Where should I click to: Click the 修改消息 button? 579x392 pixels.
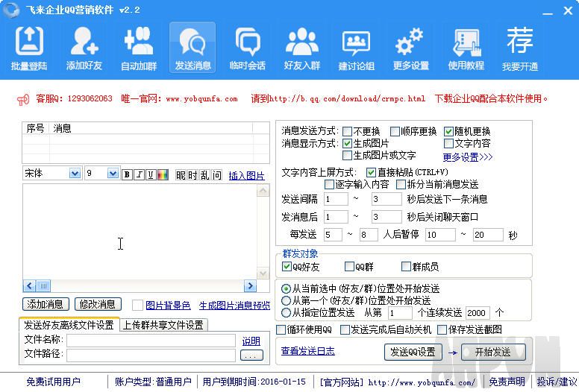coord(98,304)
